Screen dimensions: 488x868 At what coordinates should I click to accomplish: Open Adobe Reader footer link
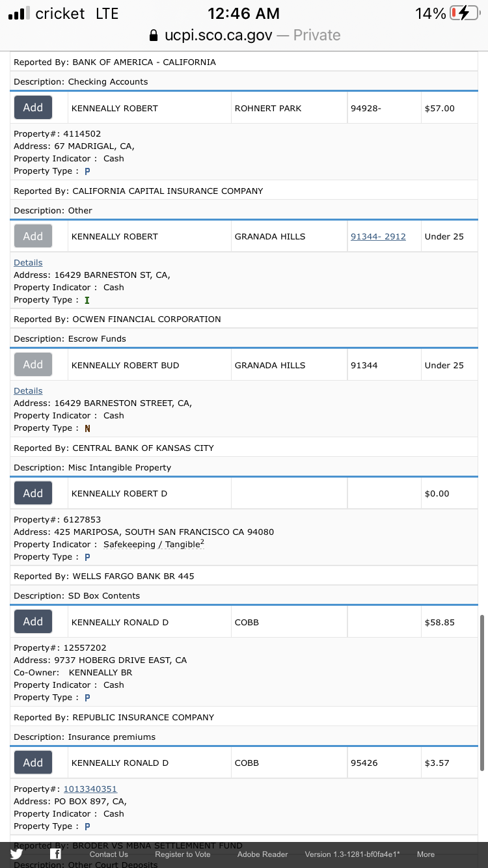262,854
